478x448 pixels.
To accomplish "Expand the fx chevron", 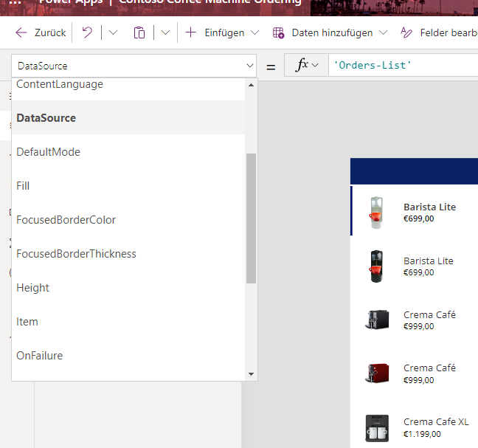I will pos(315,65).
